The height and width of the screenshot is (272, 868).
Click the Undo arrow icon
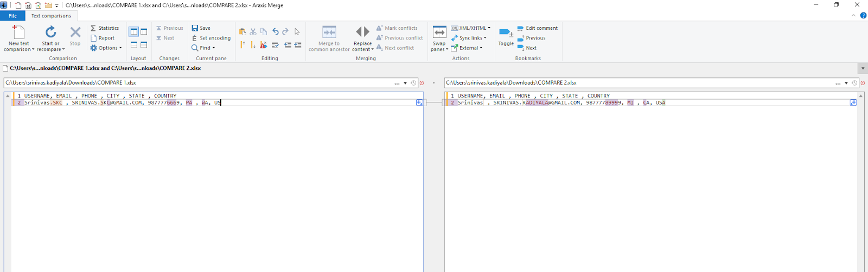[x=276, y=32]
